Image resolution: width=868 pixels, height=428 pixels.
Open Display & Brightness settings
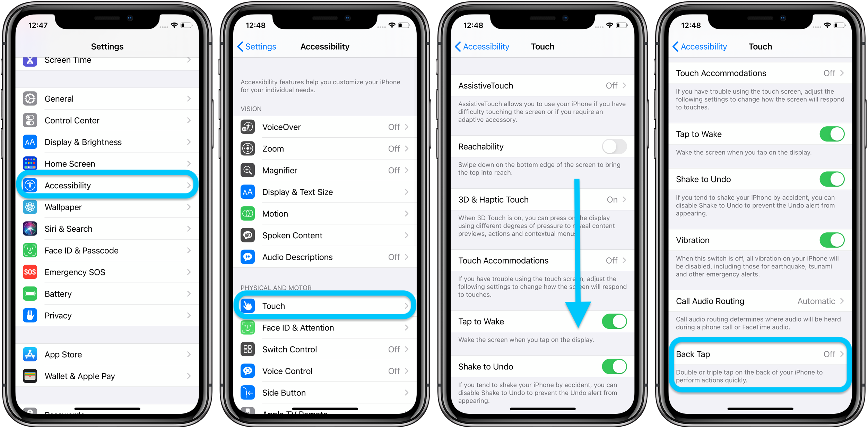108,142
